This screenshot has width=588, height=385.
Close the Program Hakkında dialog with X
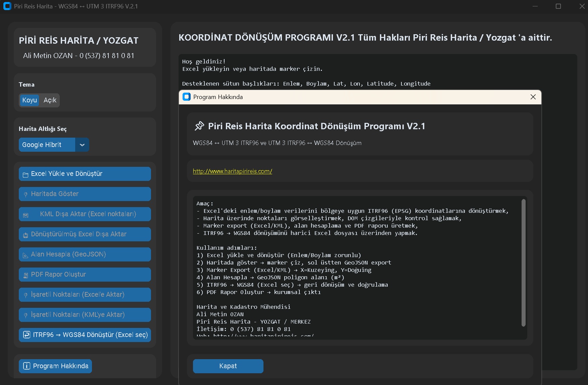533,97
